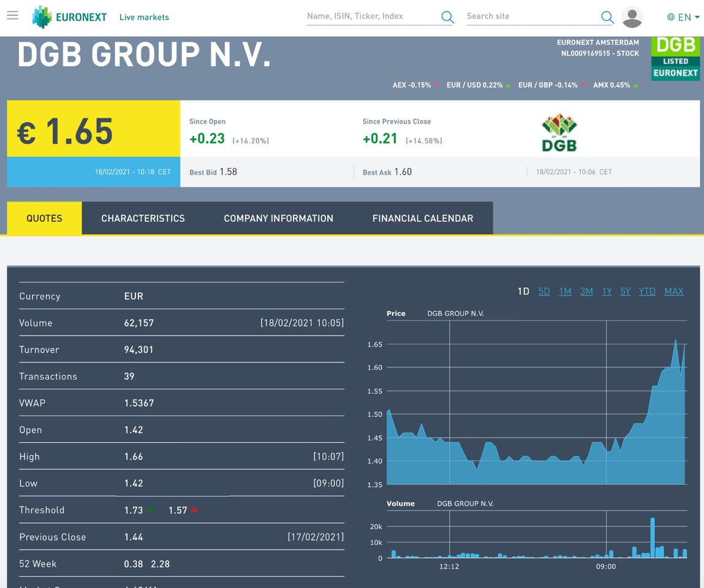Click the Euronext logo
704x588 pixels.
pyautogui.click(x=70, y=17)
